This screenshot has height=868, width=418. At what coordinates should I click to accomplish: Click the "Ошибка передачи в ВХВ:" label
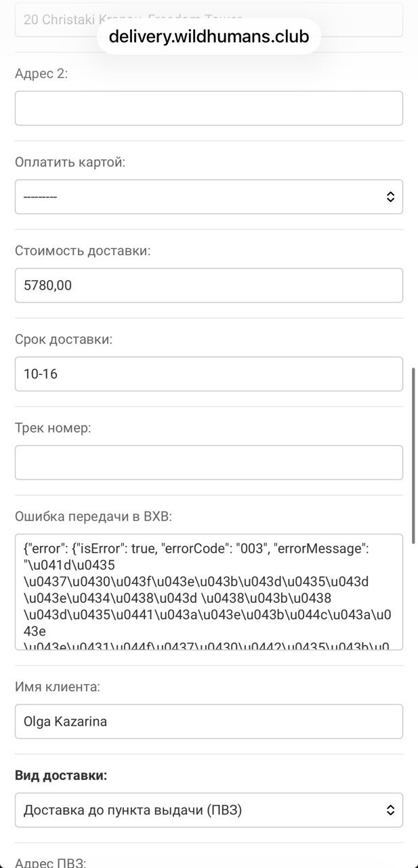point(93,517)
